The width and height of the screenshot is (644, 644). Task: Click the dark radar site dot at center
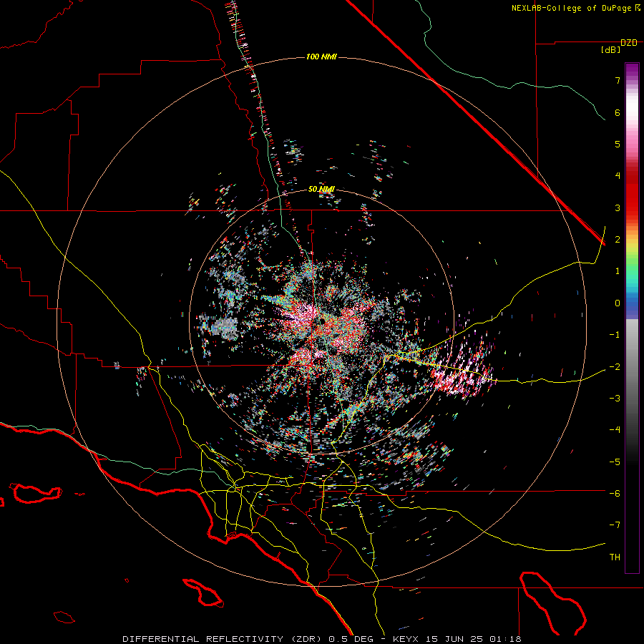[x=321, y=320]
